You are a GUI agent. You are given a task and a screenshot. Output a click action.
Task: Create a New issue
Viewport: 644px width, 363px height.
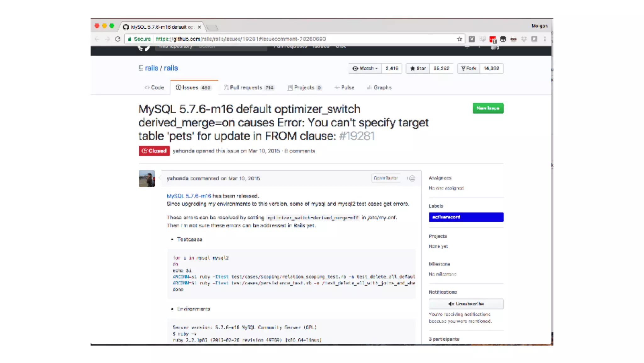point(488,108)
